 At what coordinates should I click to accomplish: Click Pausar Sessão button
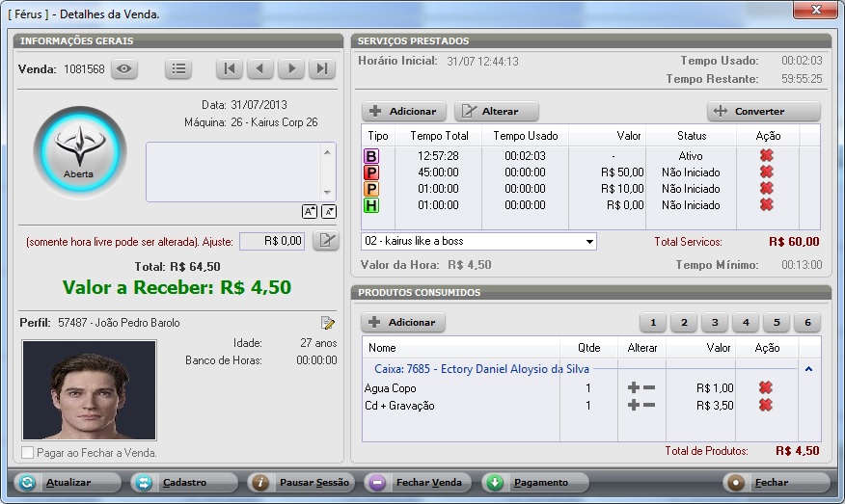(301, 483)
